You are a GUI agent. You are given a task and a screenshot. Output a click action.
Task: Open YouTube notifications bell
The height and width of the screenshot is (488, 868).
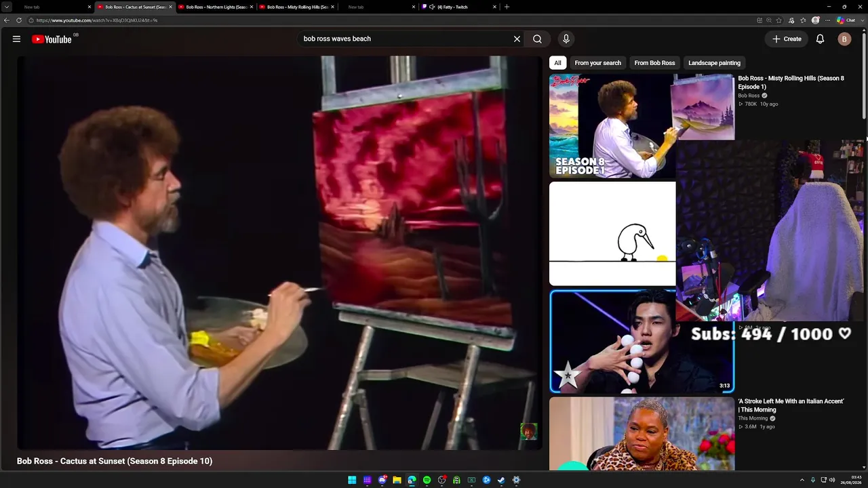(x=820, y=39)
